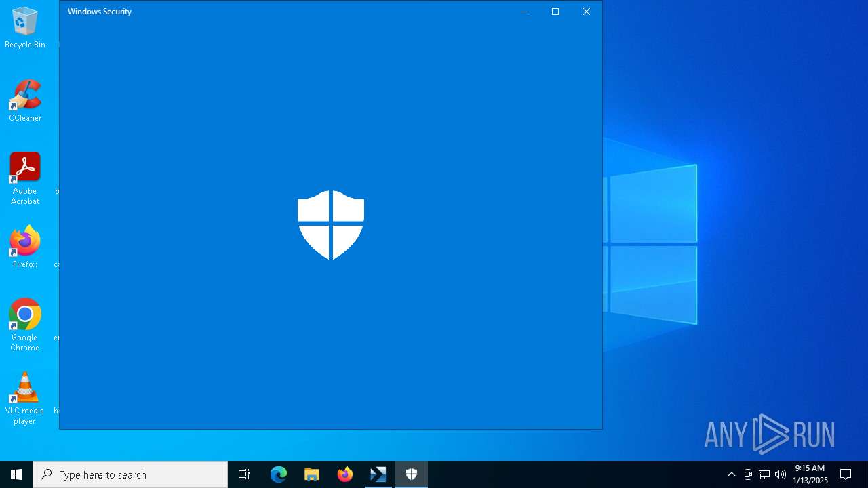This screenshot has width=868, height=488.
Task: Close the Windows Security window
Action: 587,12
